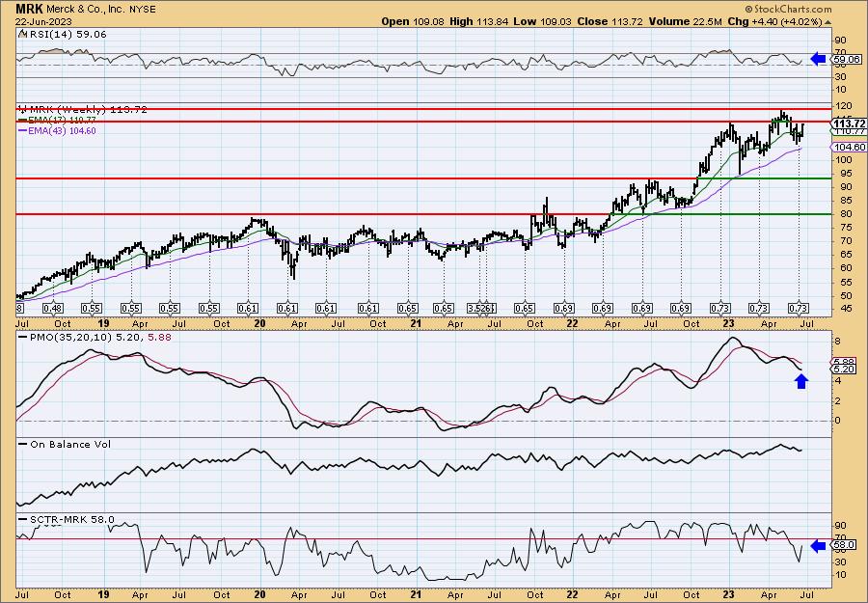This screenshot has height=603, width=868.
Task: Click the purple EMA(43) line swatch
Action: pyautogui.click(x=22, y=130)
